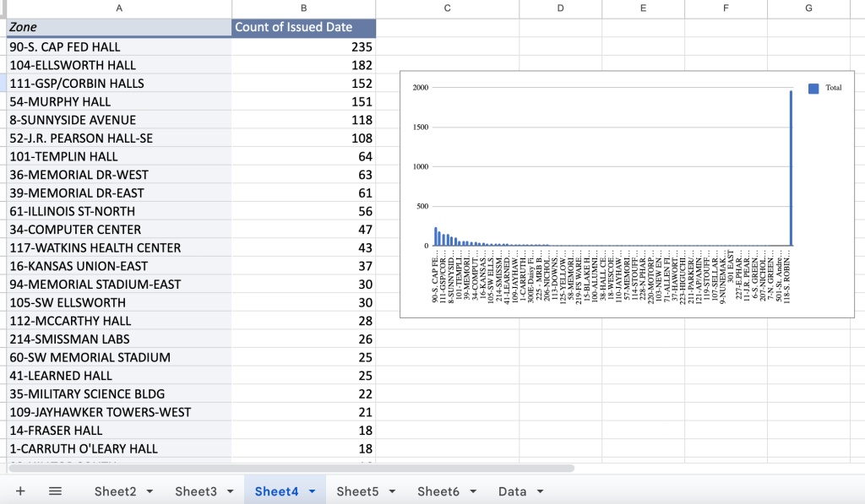Click the tall blue bar in chart
The image size is (865, 504).
[x=791, y=169]
